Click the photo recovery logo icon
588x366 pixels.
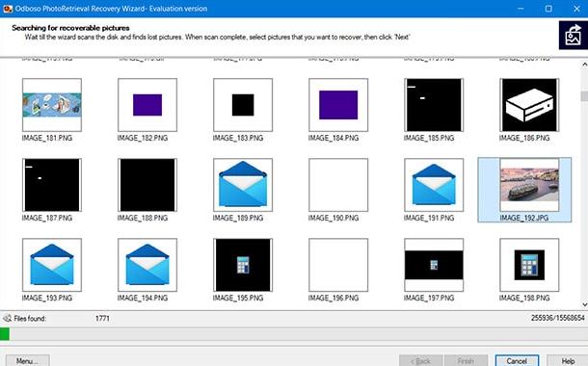573,36
